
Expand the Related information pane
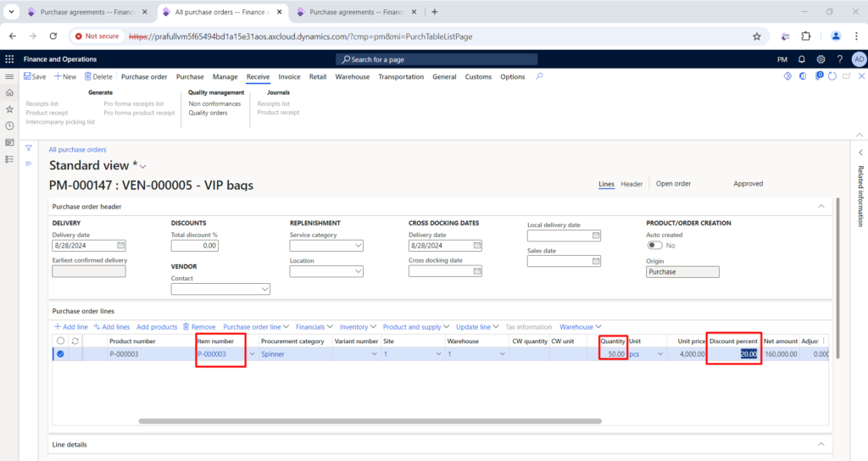860,153
